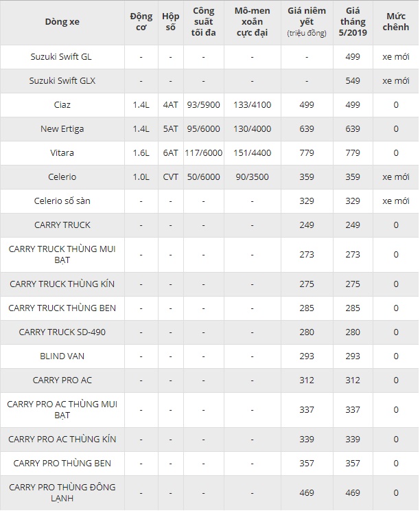Click the CARRY PRO THÙNG BEN cell
The height and width of the screenshot is (513, 420).
pyautogui.click(x=62, y=464)
